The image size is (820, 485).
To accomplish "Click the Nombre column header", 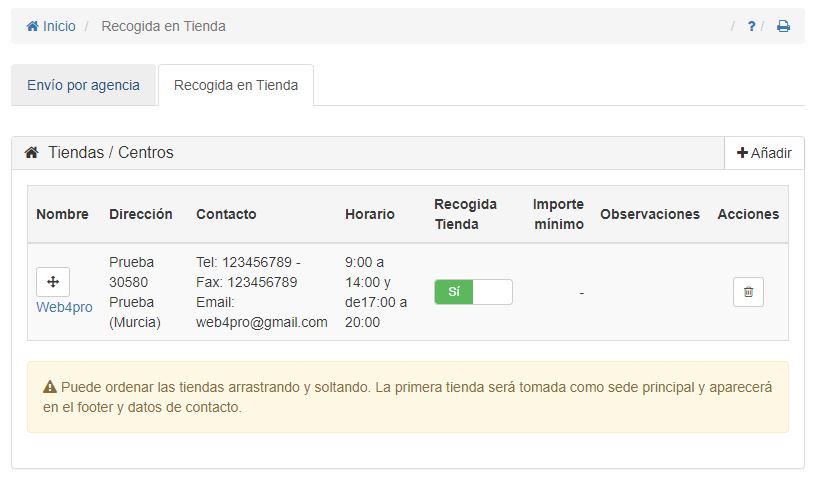I will tap(62, 214).
